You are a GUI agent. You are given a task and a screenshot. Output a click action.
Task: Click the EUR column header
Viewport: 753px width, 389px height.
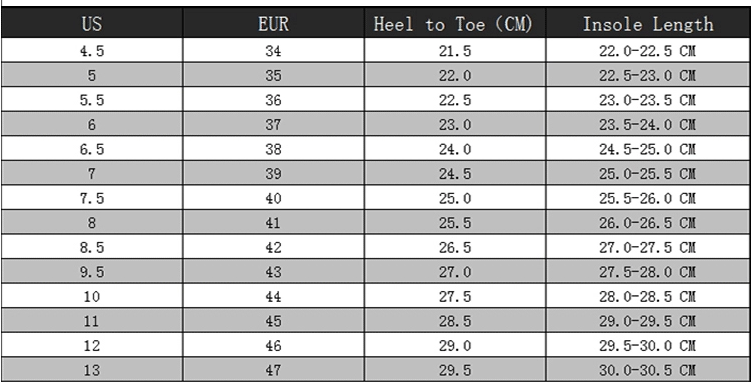[273, 23]
